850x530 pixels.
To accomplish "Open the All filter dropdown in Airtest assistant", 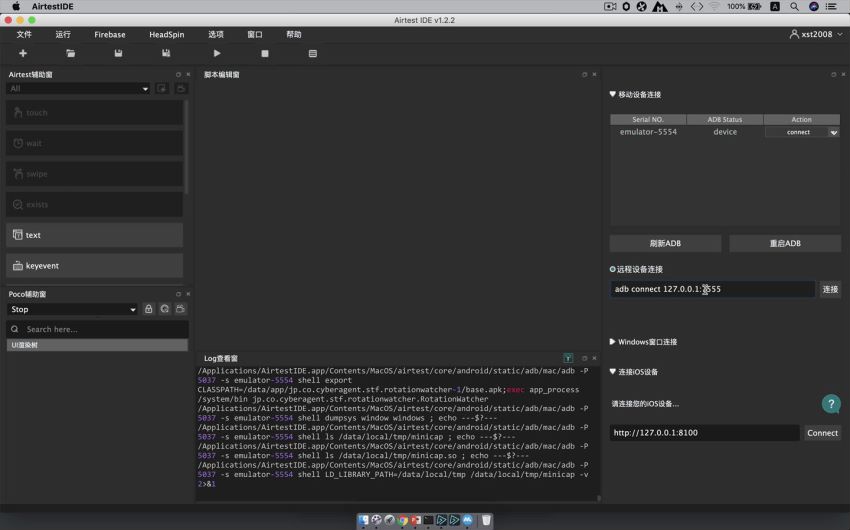I will click(79, 88).
